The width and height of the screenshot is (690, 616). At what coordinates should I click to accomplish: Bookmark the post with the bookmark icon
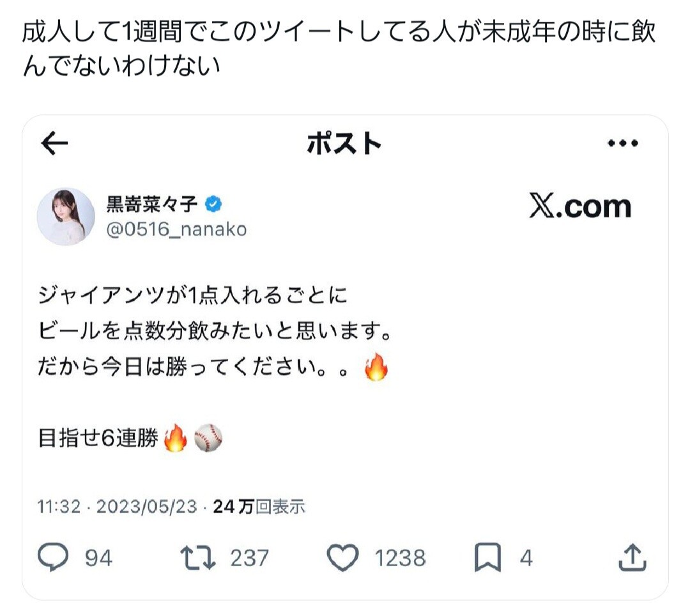pyautogui.click(x=487, y=557)
